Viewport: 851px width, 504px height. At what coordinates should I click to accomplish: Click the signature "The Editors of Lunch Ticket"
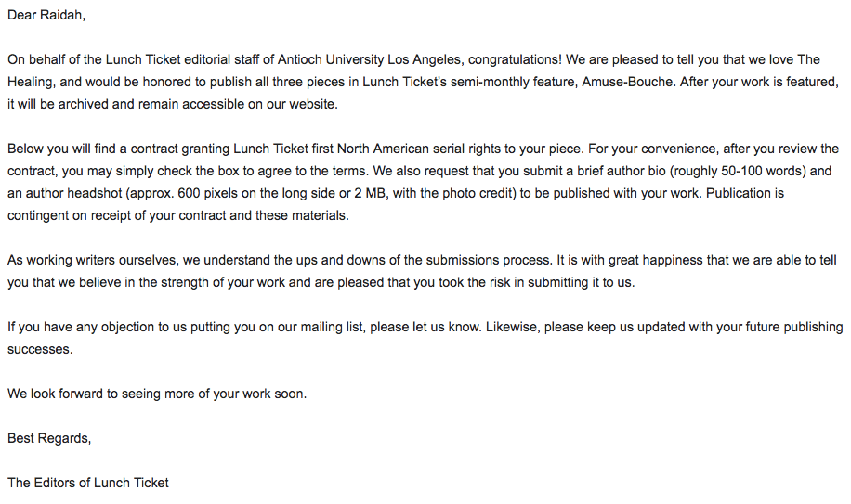tap(88, 483)
